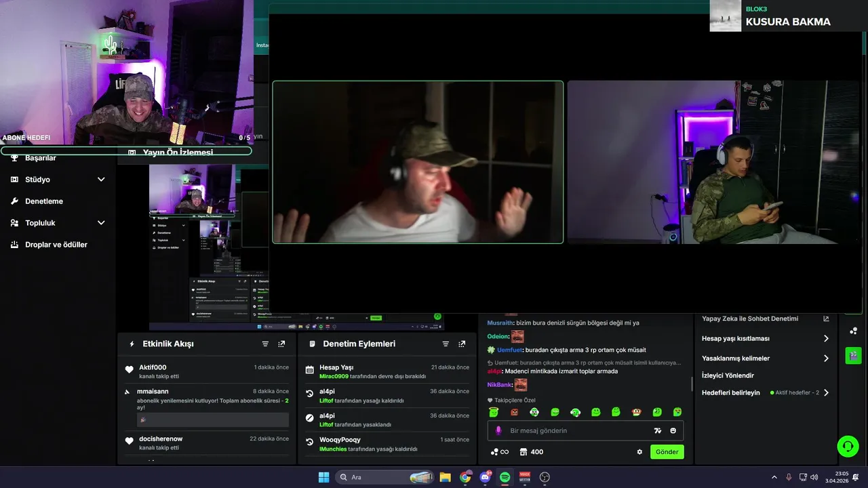Click the translate icon in chat input
Viewport: 868px width, 488px height.
657,430
